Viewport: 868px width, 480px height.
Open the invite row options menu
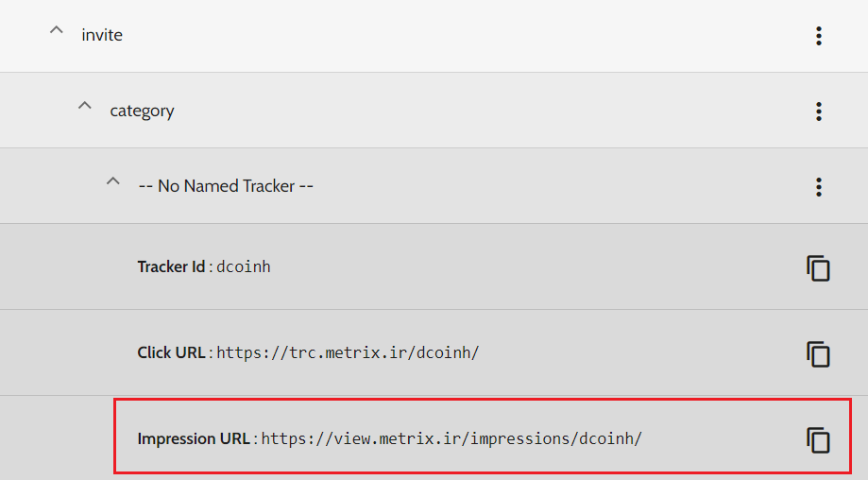pos(819,36)
